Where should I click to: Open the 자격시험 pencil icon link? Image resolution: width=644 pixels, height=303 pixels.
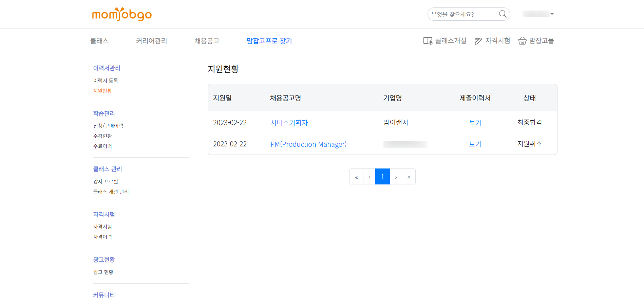492,41
